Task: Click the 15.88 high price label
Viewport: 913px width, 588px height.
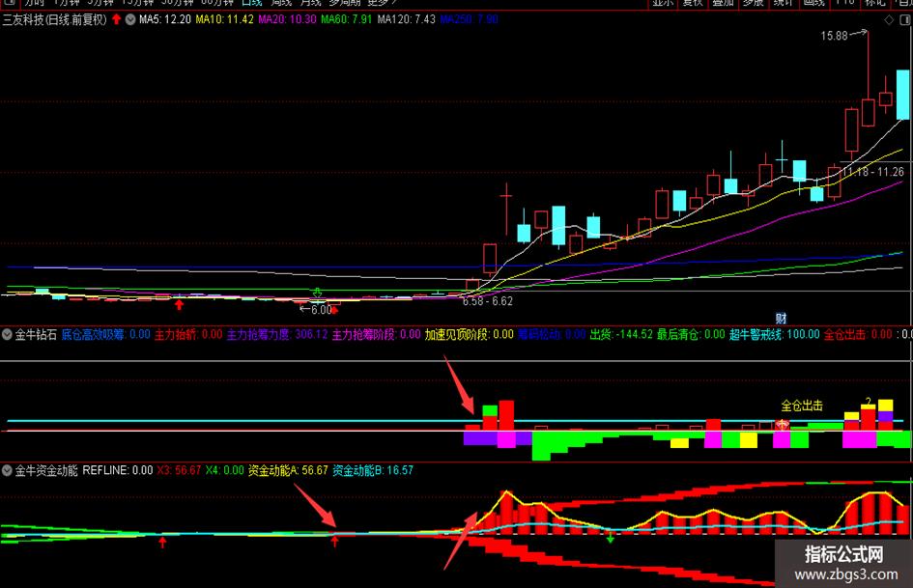Action: coord(834,36)
